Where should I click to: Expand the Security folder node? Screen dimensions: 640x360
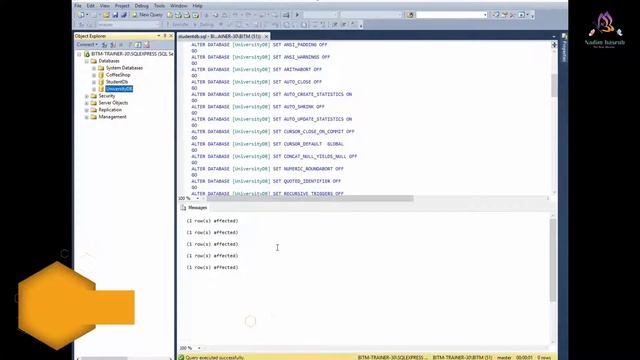point(87,96)
